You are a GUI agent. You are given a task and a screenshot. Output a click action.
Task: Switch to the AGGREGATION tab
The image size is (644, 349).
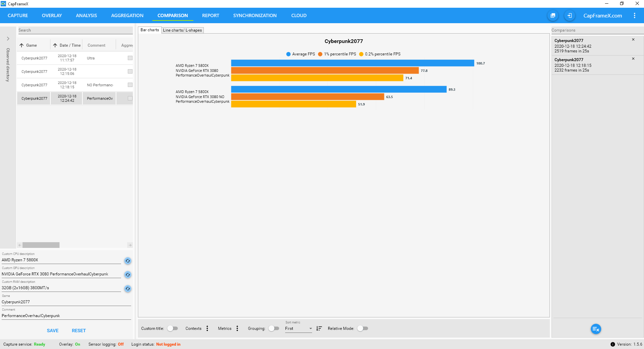(x=127, y=15)
